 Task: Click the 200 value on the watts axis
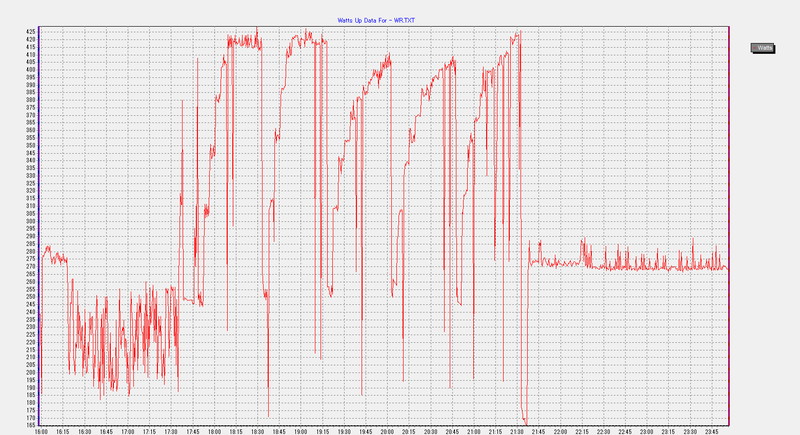(31, 372)
